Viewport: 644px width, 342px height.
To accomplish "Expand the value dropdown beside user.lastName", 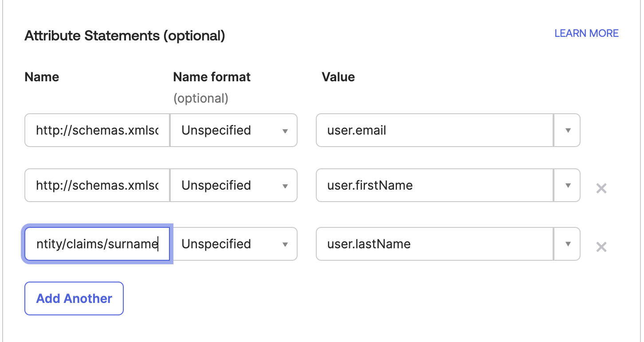I will pos(567,244).
